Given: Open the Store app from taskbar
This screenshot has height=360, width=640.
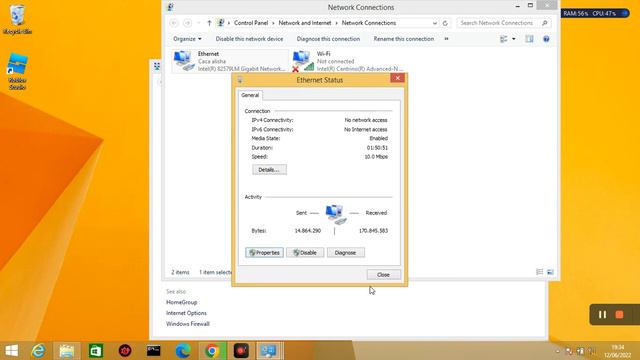Looking at the screenshot, I should (x=96, y=351).
